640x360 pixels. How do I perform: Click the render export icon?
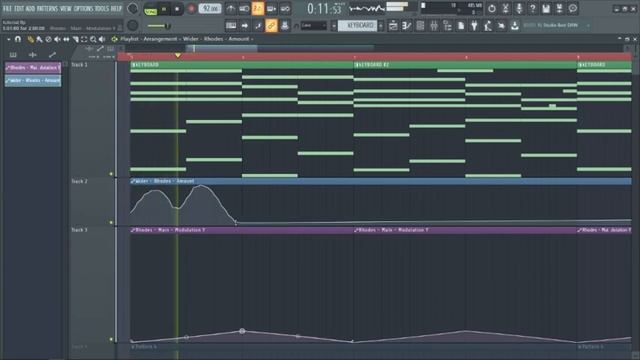pyautogui.click(x=559, y=9)
